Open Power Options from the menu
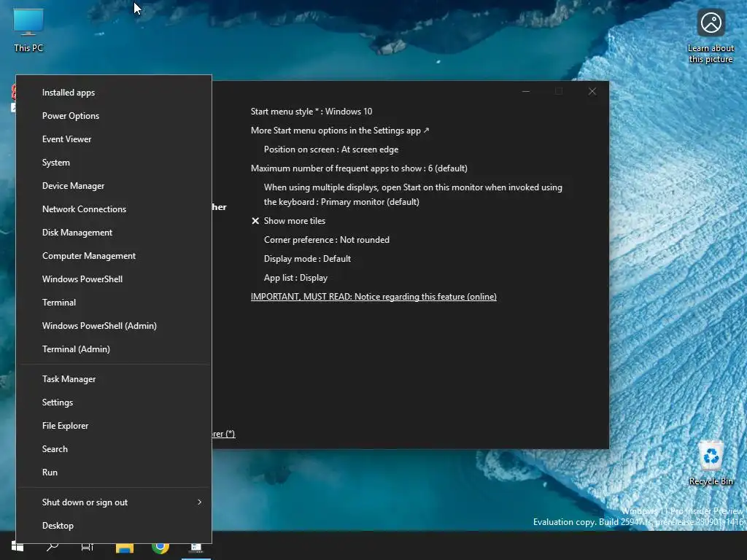The width and height of the screenshot is (747, 560). pyautogui.click(x=114, y=116)
